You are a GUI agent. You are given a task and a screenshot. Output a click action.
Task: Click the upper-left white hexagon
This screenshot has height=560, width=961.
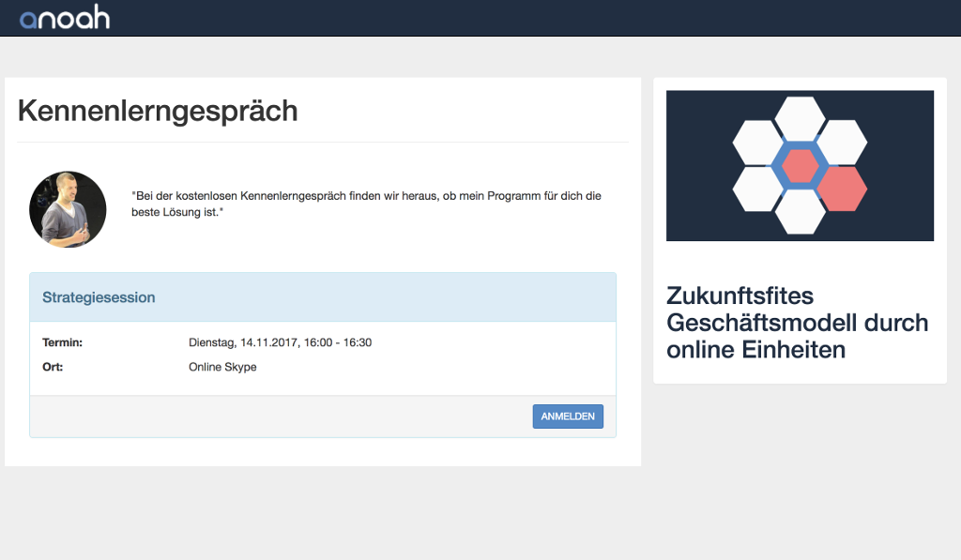[757, 142]
